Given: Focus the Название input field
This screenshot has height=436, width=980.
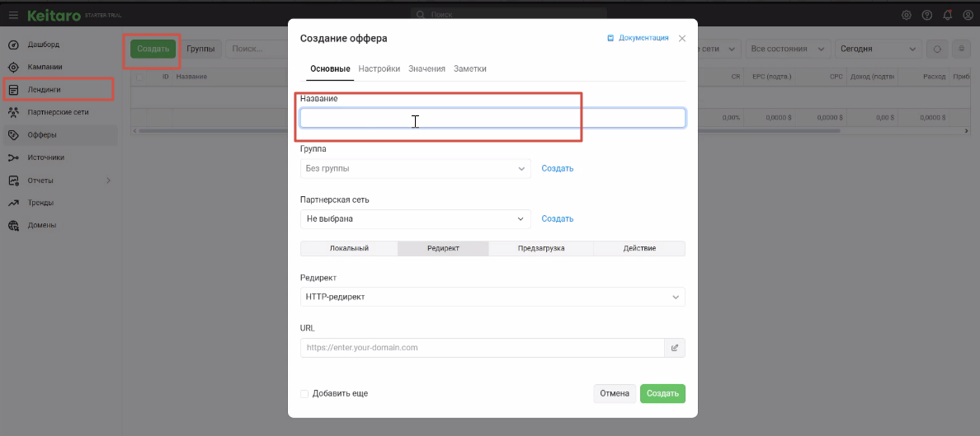Looking at the screenshot, I should (492, 119).
